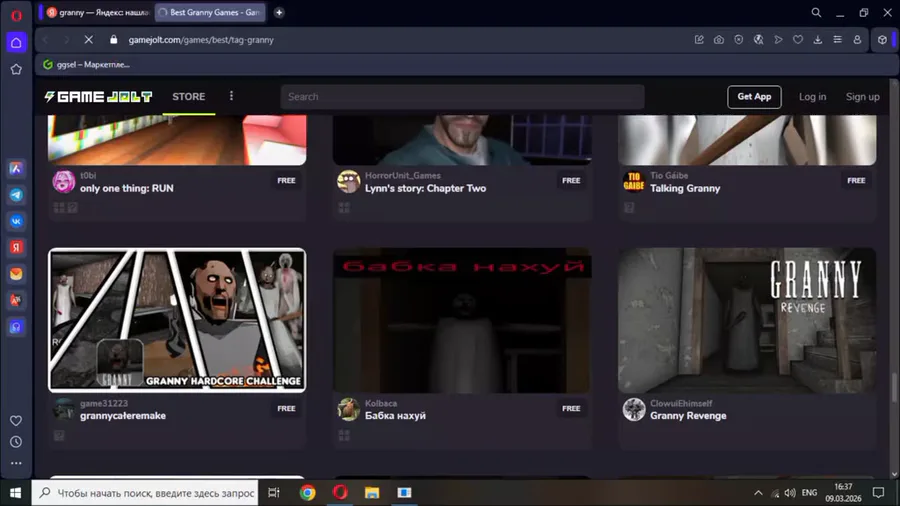Open VK messenger in the sidebar
Viewport: 900px width, 506px height.
point(16,221)
